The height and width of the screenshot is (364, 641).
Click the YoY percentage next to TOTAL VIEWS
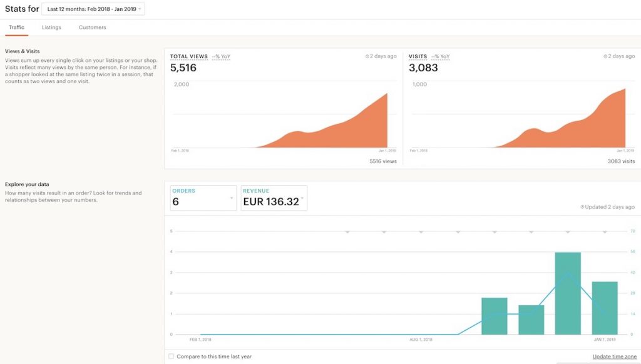(x=221, y=56)
